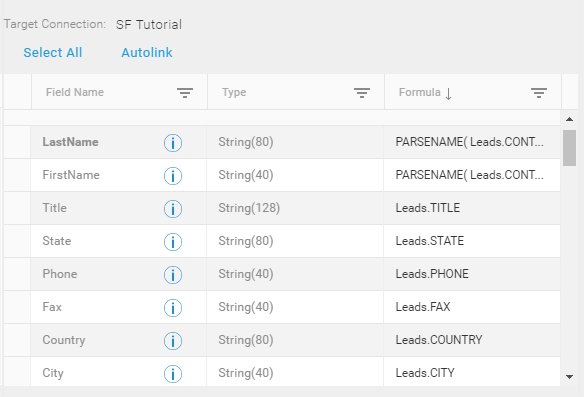Open the Field Name column filter
The width and height of the screenshot is (584, 397).
click(185, 93)
